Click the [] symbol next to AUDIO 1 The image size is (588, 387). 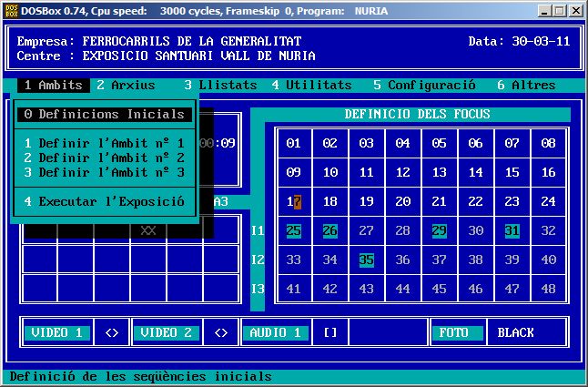(330, 333)
